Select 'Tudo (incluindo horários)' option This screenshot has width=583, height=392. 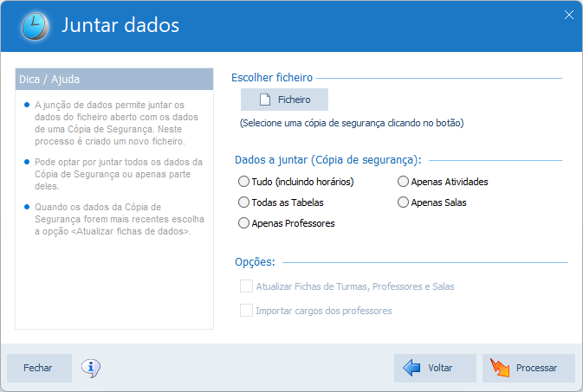(x=243, y=182)
